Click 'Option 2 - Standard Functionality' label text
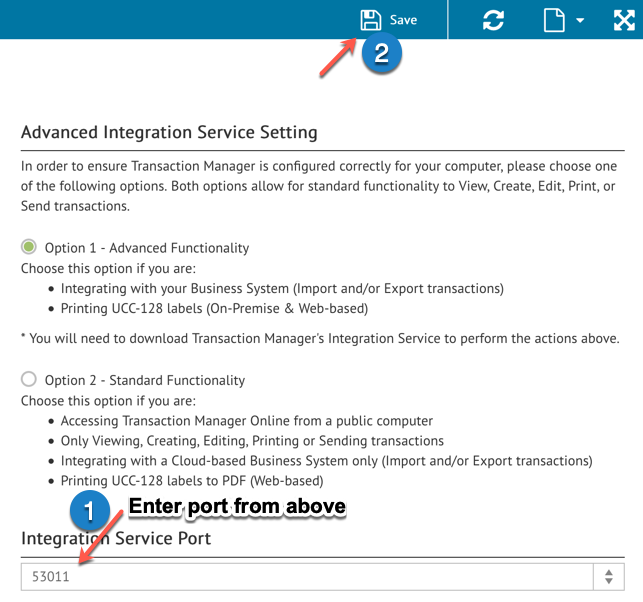The image size is (643, 602). point(145,380)
